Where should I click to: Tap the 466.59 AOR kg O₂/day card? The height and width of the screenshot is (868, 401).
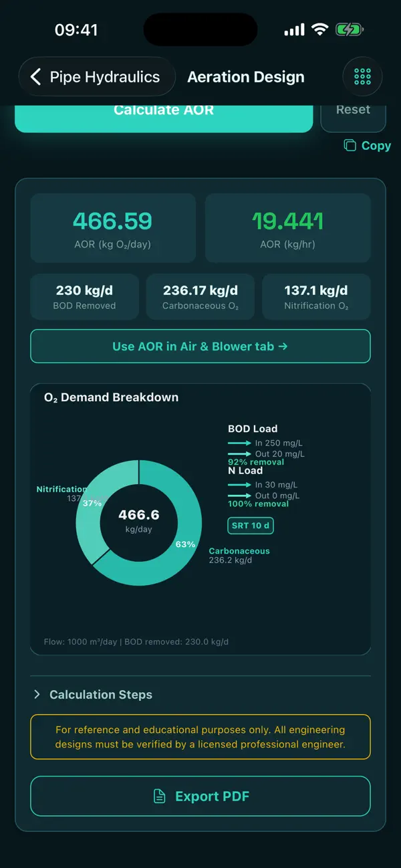[113, 228]
